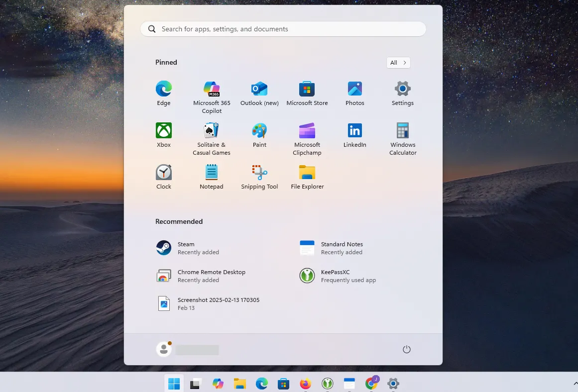Launch Firefox from the taskbar

(305, 384)
